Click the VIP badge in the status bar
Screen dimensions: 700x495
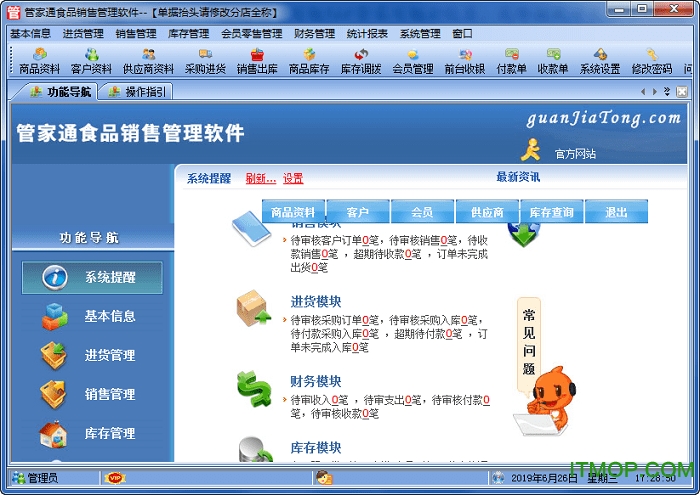(x=115, y=478)
